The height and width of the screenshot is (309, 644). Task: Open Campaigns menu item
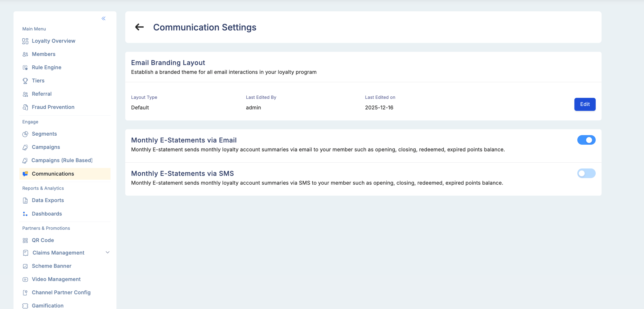(65, 147)
